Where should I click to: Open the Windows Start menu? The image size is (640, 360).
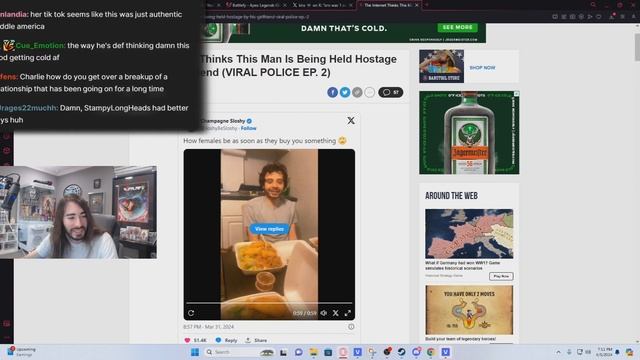point(195,352)
